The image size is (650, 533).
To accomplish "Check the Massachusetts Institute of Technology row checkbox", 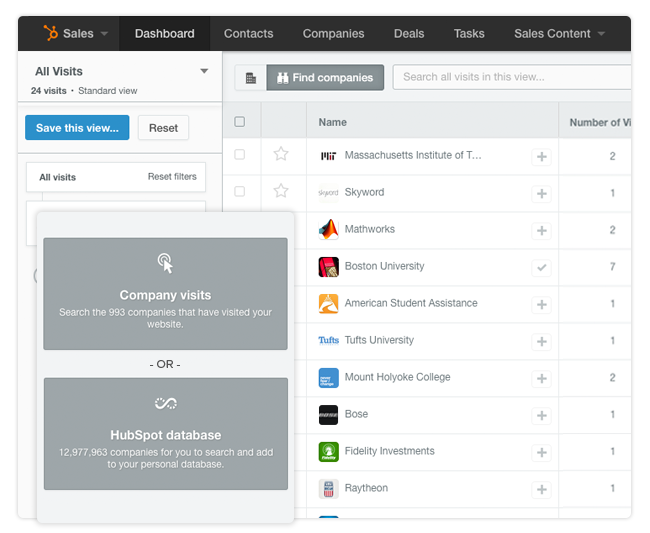I will pos(240,154).
